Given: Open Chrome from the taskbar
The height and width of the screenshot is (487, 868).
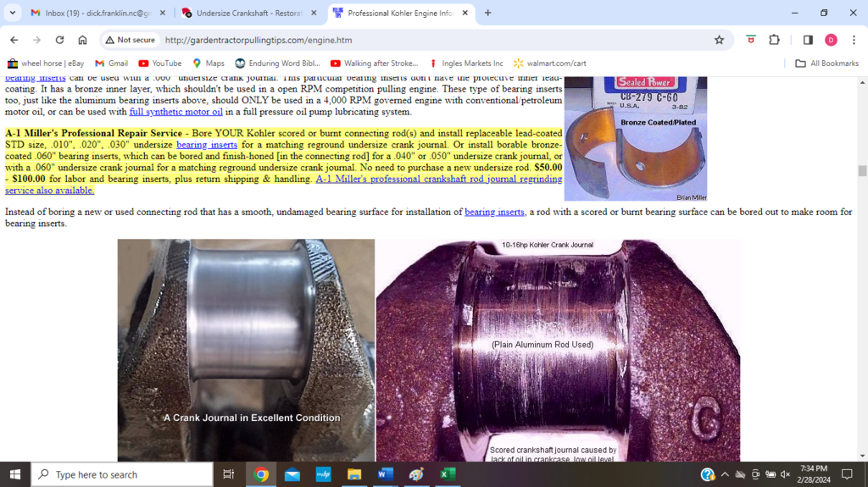Looking at the screenshot, I should [261, 474].
